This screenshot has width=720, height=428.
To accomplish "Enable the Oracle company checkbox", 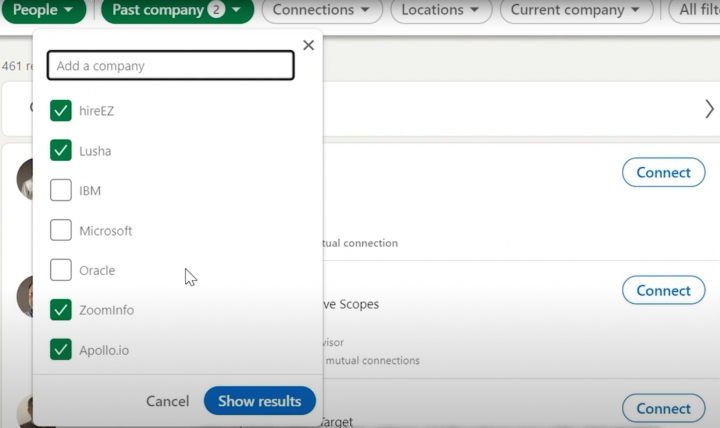I will [61, 270].
